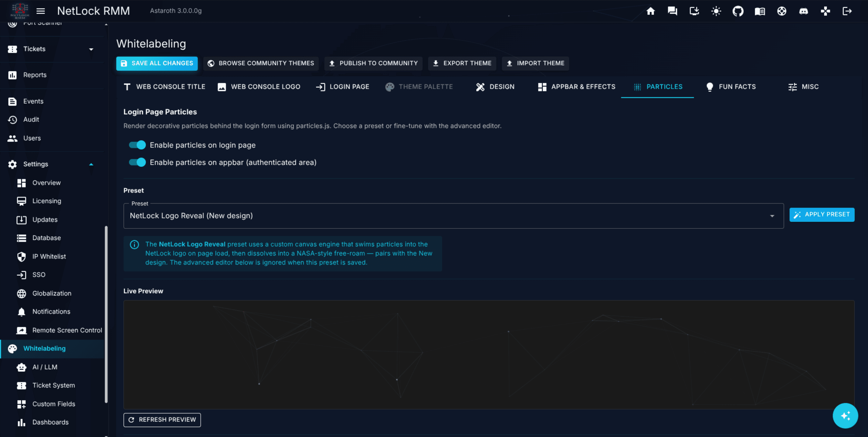Select Whitelabeling in the sidebar
Screen dimensions: 868x437
[52, 349]
